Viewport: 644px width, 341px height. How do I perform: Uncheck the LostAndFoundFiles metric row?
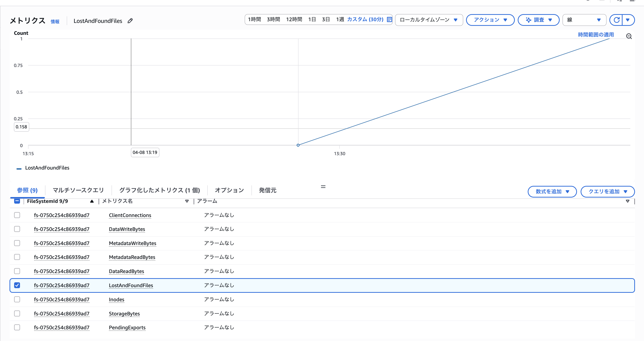point(17,285)
